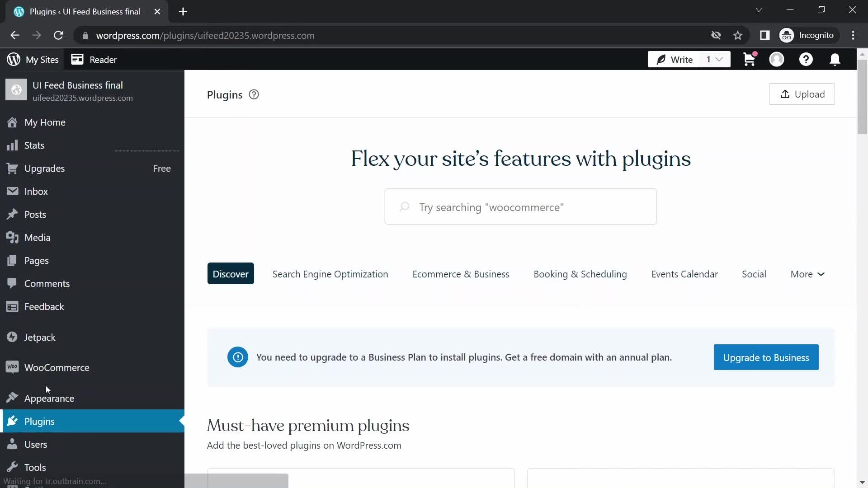868x488 pixels.
Task: Click the WordPress logo icon
Action: [x=13, y=59]
